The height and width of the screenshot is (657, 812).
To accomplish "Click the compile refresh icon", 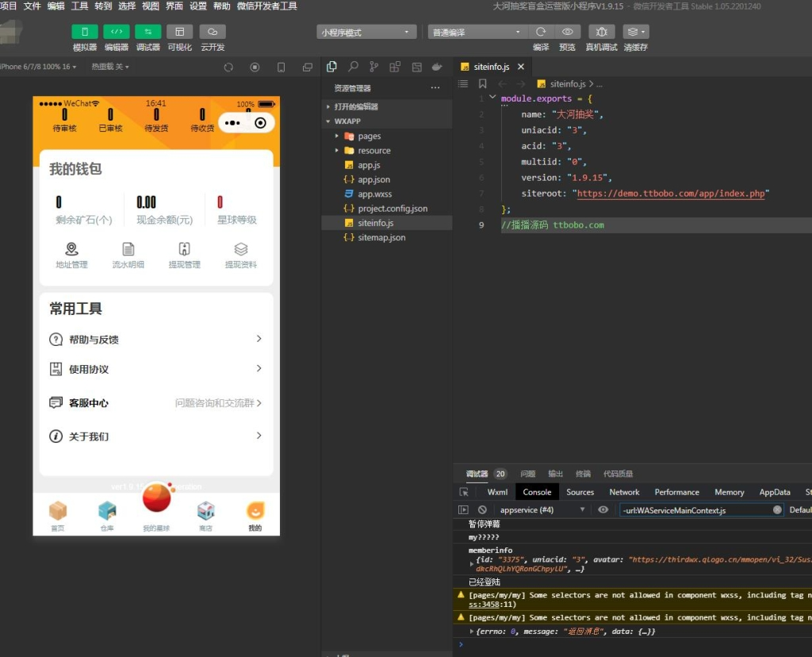I will pos(541,32).
